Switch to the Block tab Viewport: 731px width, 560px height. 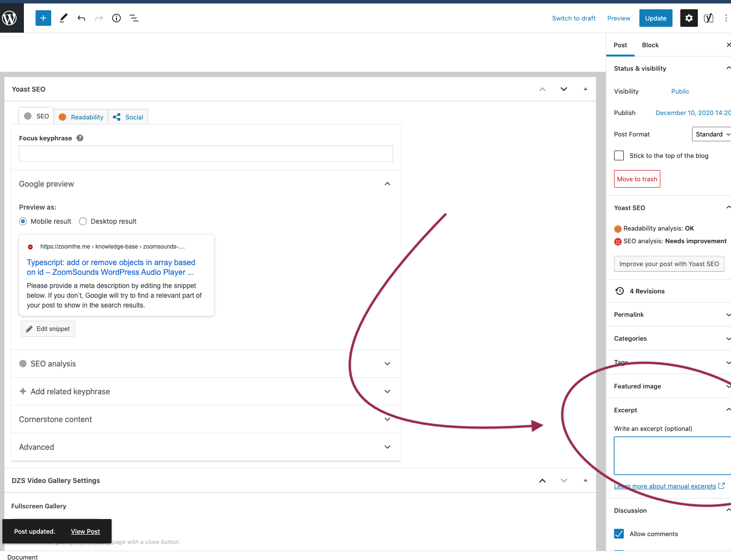coord(650,45)
